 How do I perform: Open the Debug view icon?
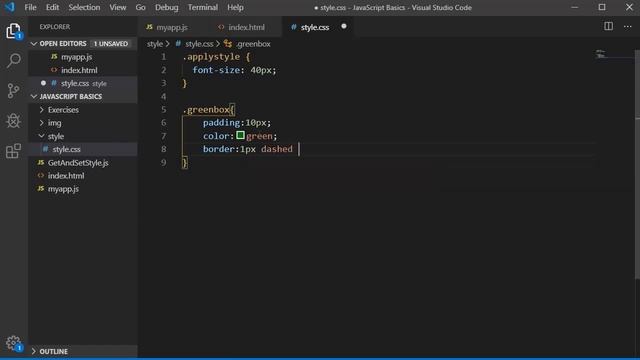(x=13, y=120)
